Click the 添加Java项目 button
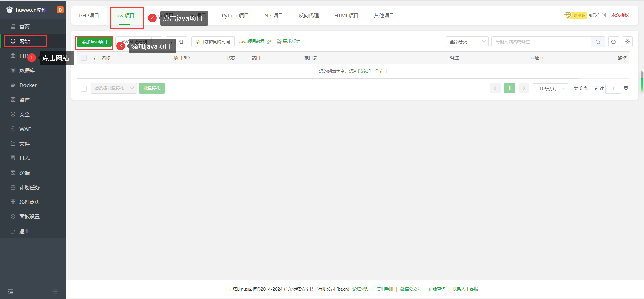644x299 pixels. (94, 42)
